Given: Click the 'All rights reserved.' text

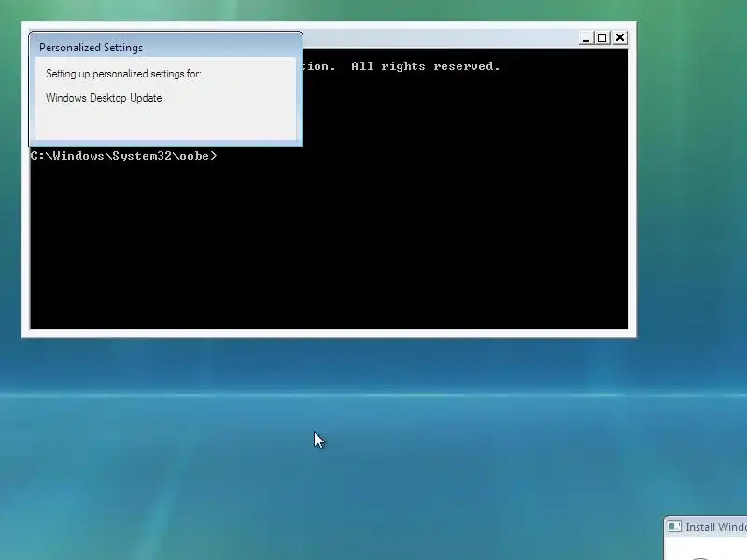Looking at the screenshot, I should pos(426,66).
